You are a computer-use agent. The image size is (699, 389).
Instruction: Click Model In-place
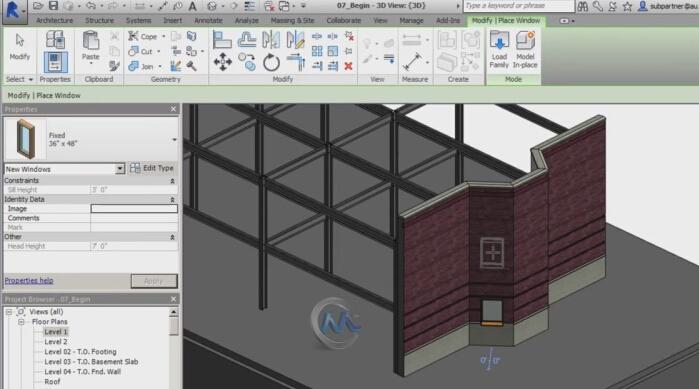(525, 49)
